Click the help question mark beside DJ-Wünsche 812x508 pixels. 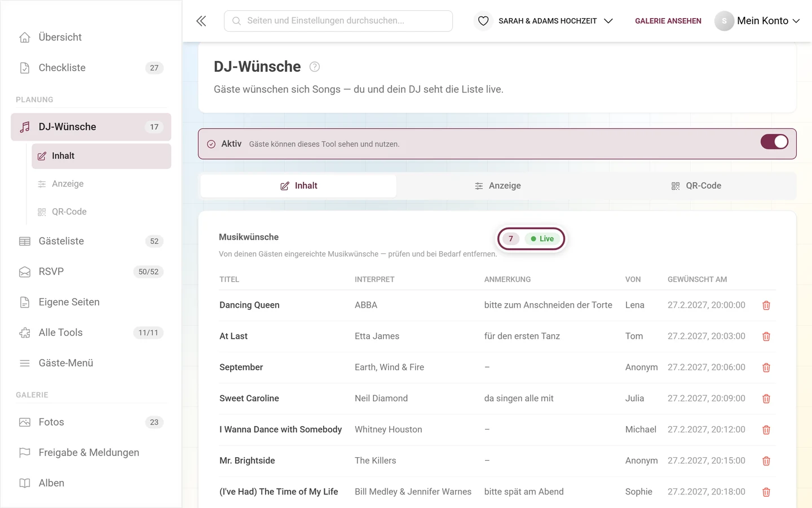315,67
